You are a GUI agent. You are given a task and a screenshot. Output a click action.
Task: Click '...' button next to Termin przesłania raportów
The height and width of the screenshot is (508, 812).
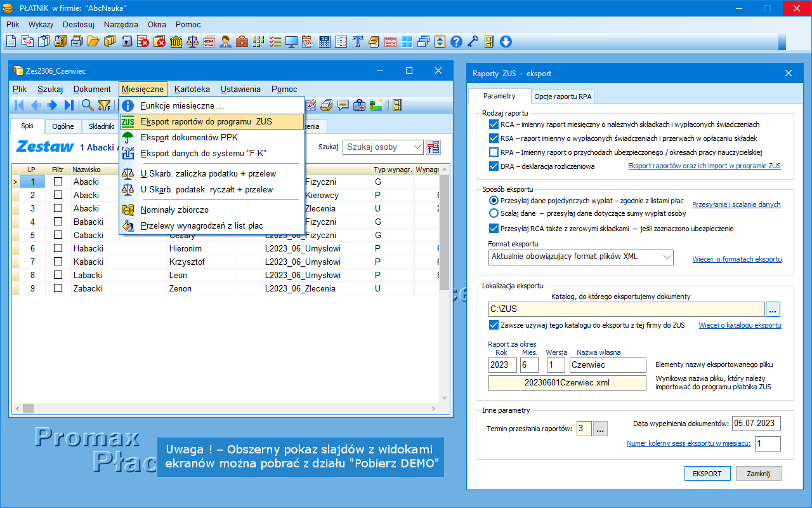click(600, 429)
